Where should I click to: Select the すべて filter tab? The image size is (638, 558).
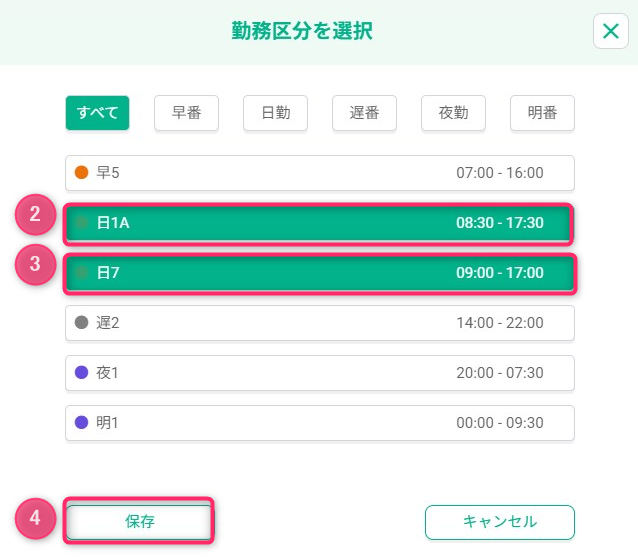98,113
